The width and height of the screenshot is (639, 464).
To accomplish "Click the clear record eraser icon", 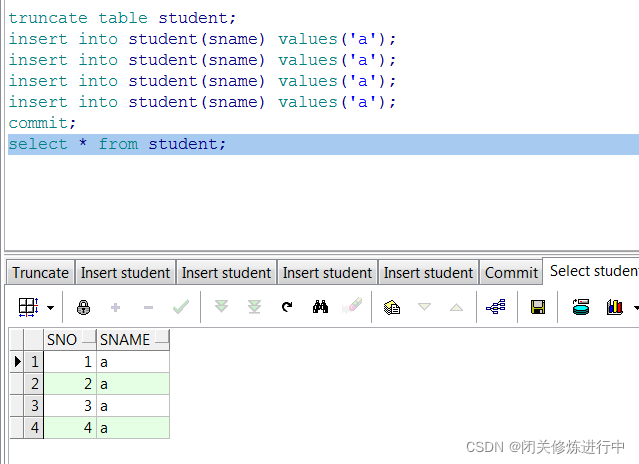I will tap(353, 306).
